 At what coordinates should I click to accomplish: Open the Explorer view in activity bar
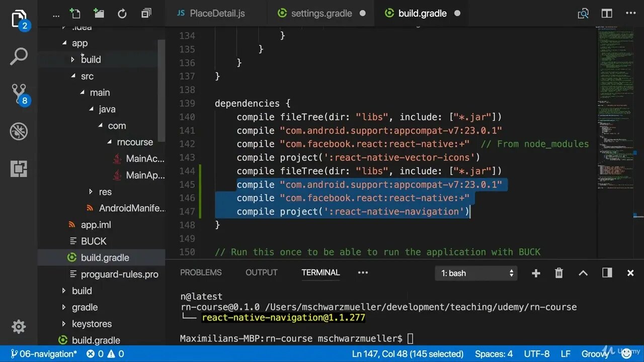click(19, 19)
